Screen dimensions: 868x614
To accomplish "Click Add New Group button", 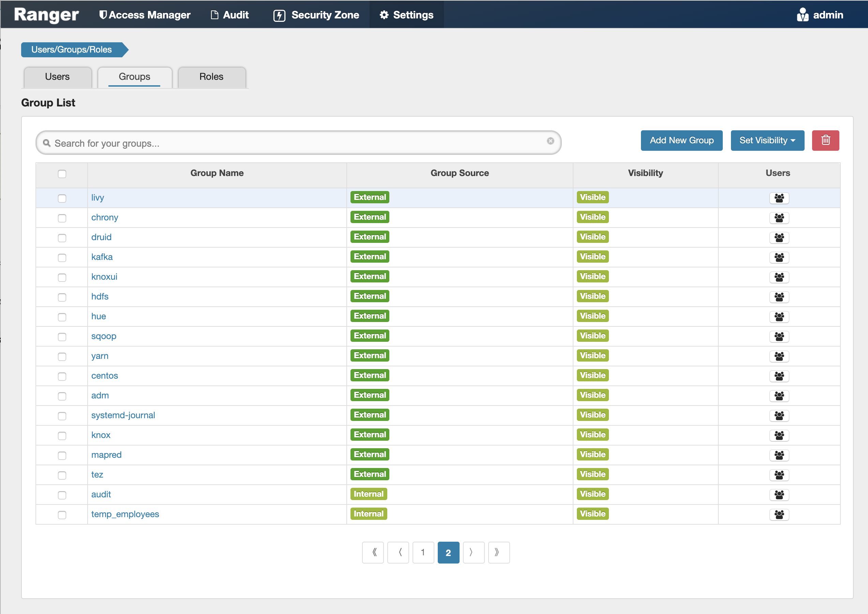I will click(681, 140).
